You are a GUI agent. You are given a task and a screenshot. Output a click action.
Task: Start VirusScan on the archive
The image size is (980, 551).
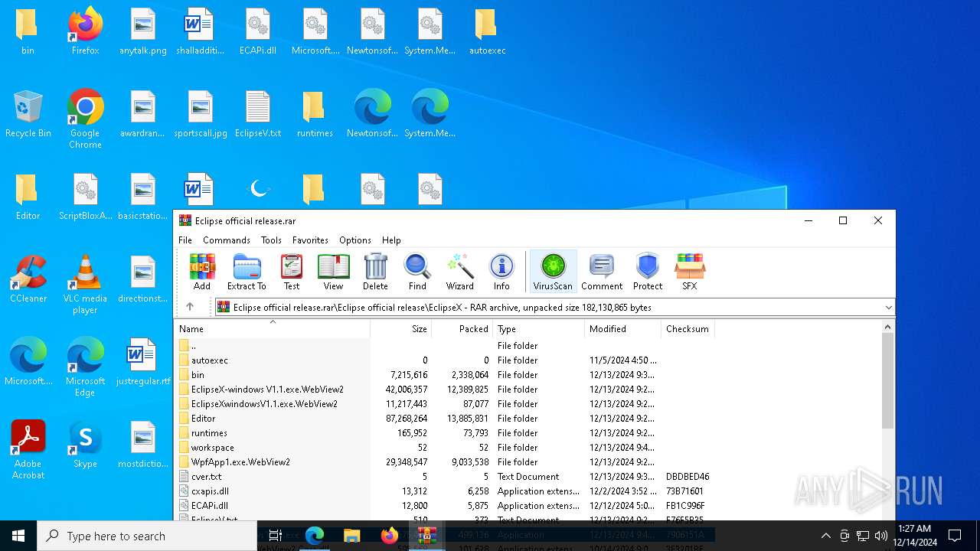[553, 272]
